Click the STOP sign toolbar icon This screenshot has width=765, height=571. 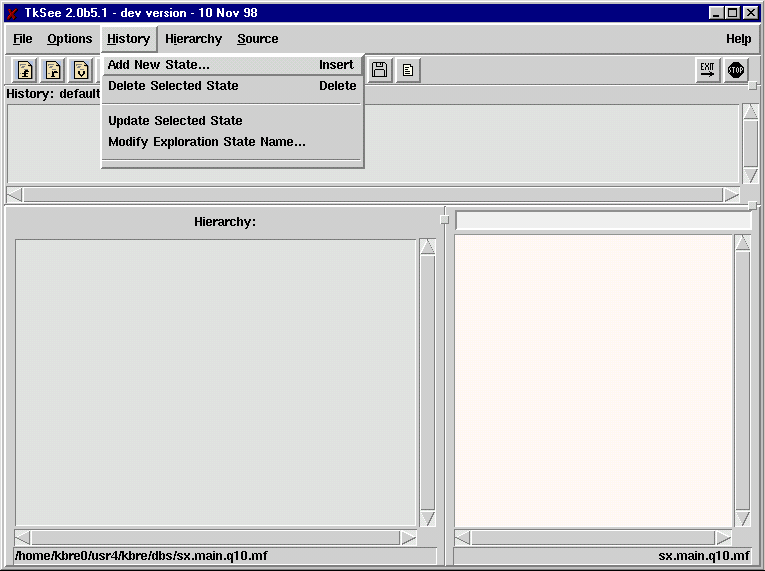point(736,70)
